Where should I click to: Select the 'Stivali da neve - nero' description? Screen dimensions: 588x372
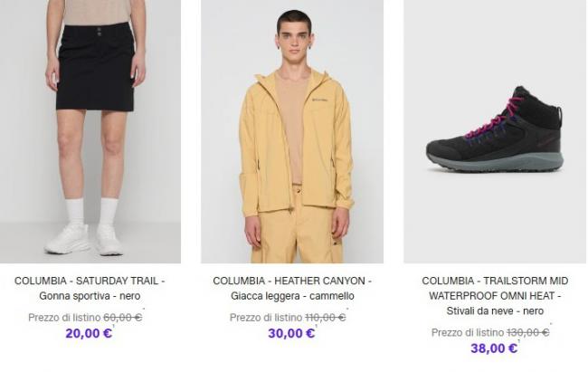coord(495,311)
